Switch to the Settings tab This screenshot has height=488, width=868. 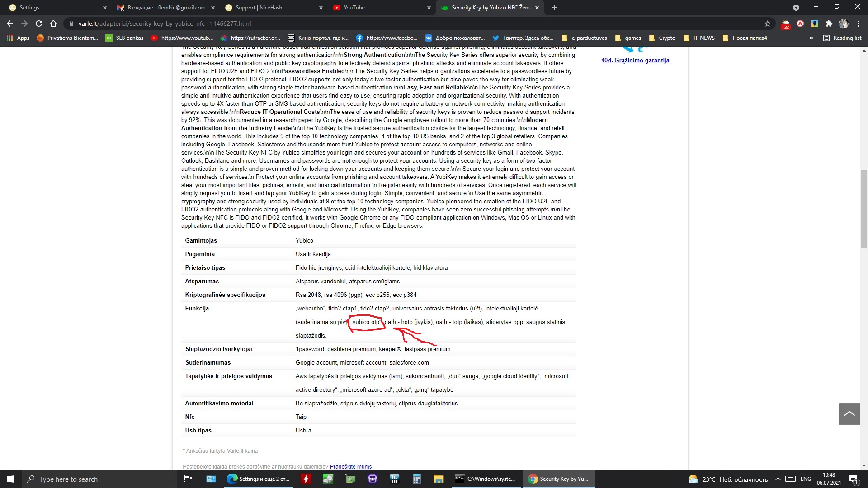click(57, 8)
